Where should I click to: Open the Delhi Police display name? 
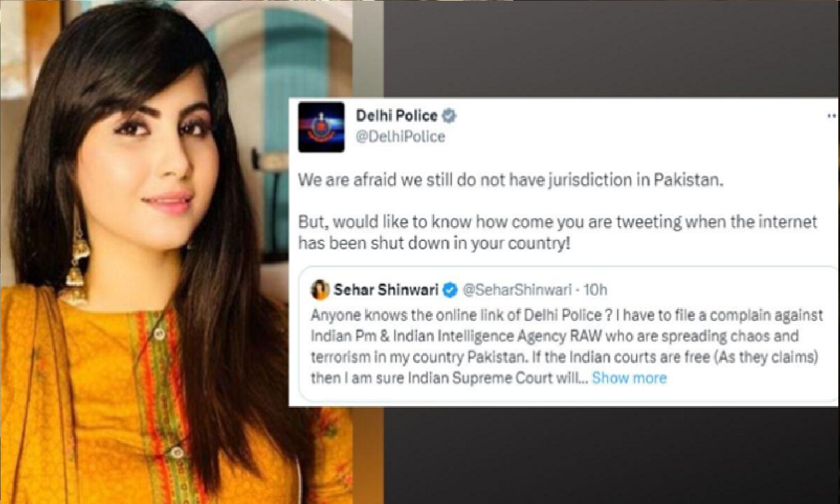click(396, 116)
